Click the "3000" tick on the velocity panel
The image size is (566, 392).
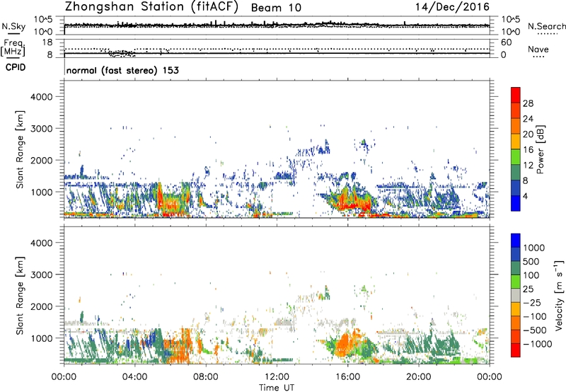41,275
